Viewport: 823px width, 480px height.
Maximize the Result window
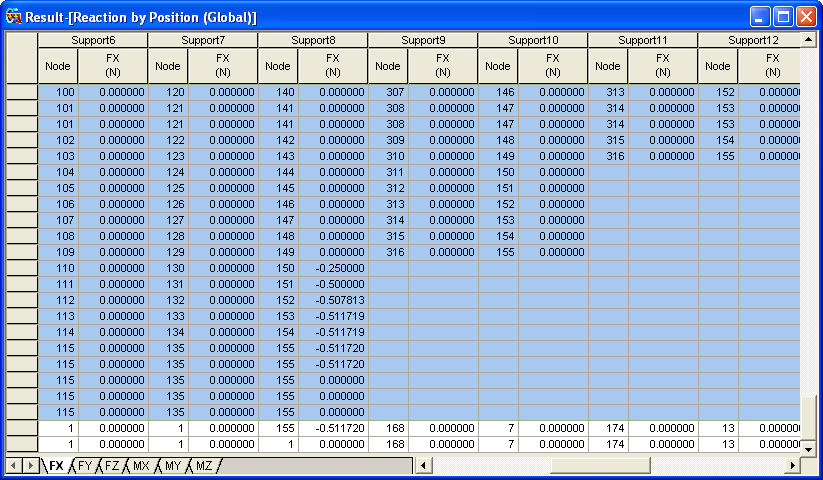(x=784, y=17)
